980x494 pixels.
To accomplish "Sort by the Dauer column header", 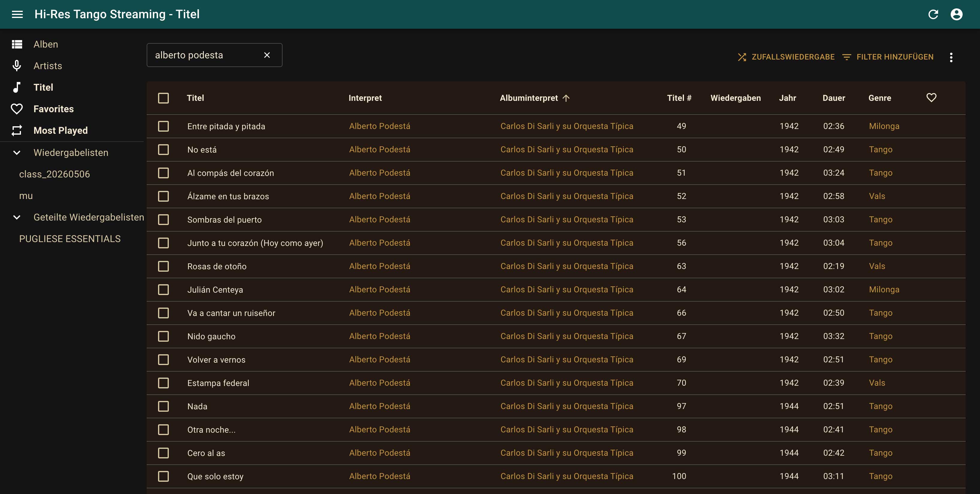I will [834, 98].
